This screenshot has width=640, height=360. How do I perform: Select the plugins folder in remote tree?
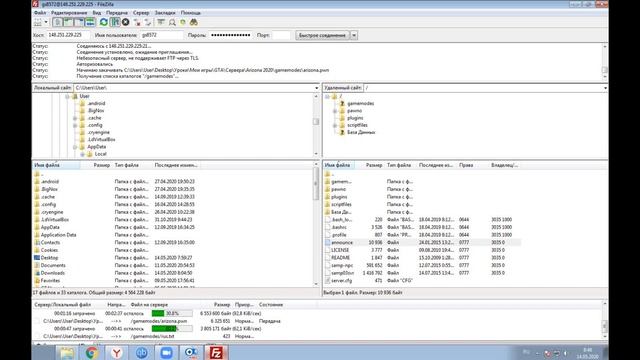click(355, 118)
